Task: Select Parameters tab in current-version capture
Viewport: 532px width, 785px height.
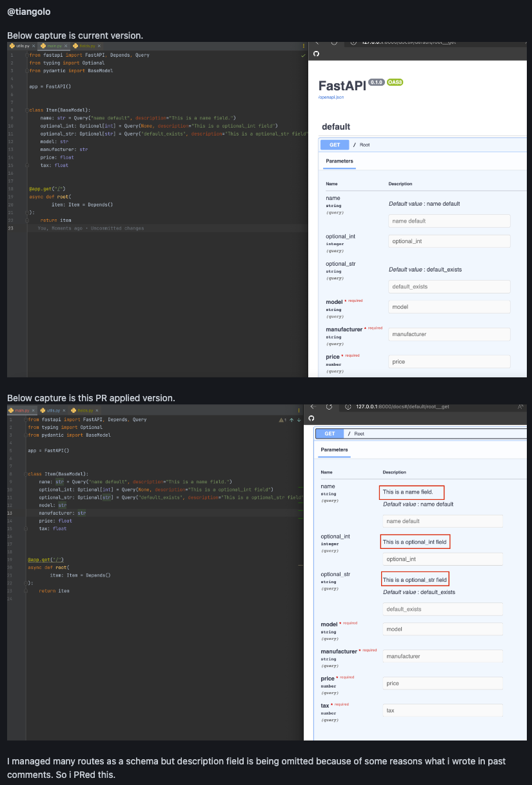Action: click(x=339, y=161)
